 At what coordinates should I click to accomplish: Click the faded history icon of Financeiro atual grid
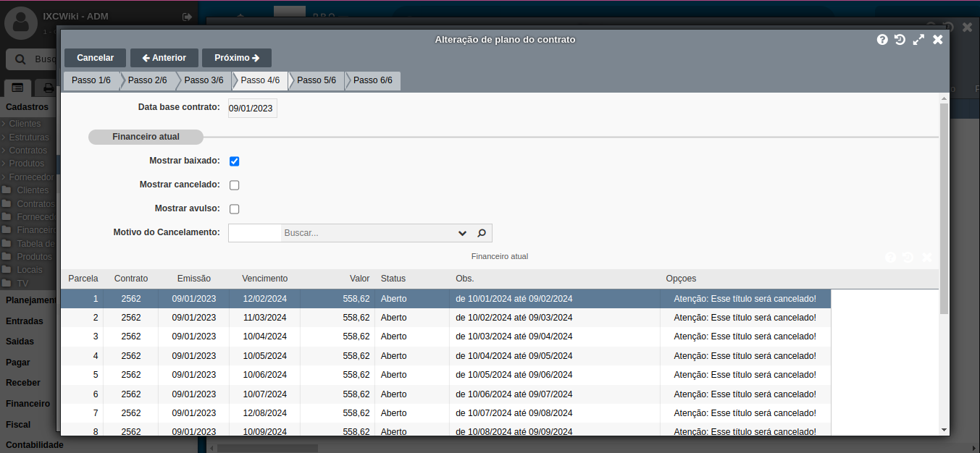point(908,258)
